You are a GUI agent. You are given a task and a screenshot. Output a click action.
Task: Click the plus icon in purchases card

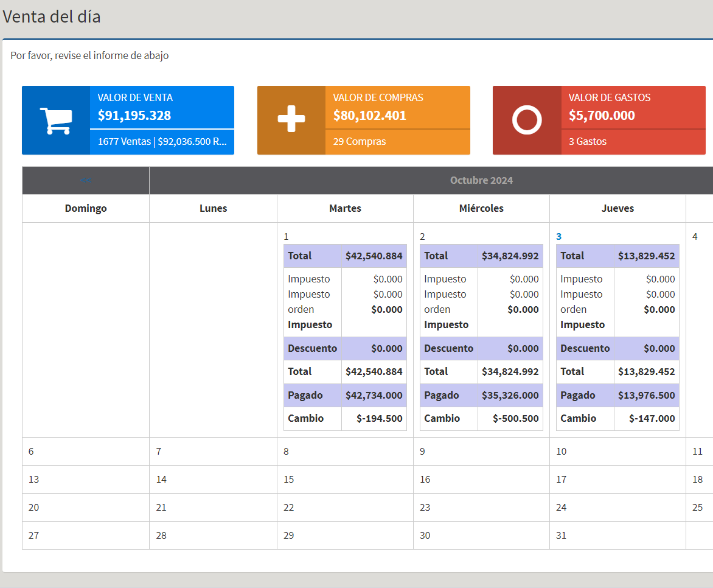click(291, 121)
